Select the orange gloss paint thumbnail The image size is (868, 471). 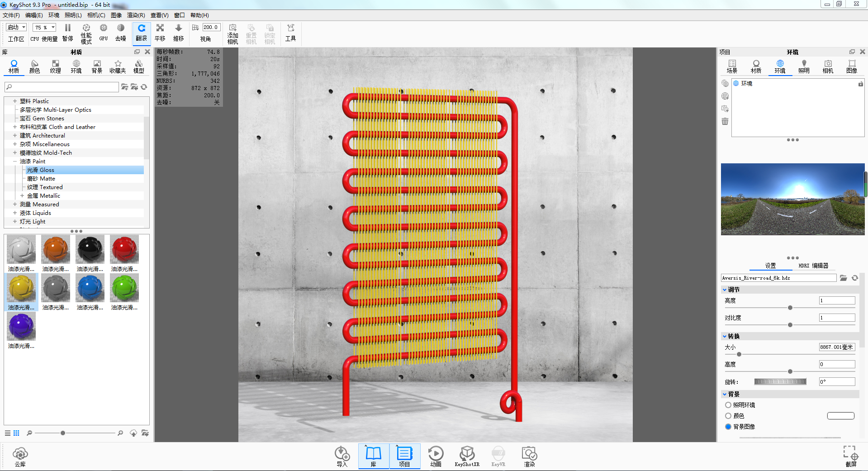[x=56, y=249]
